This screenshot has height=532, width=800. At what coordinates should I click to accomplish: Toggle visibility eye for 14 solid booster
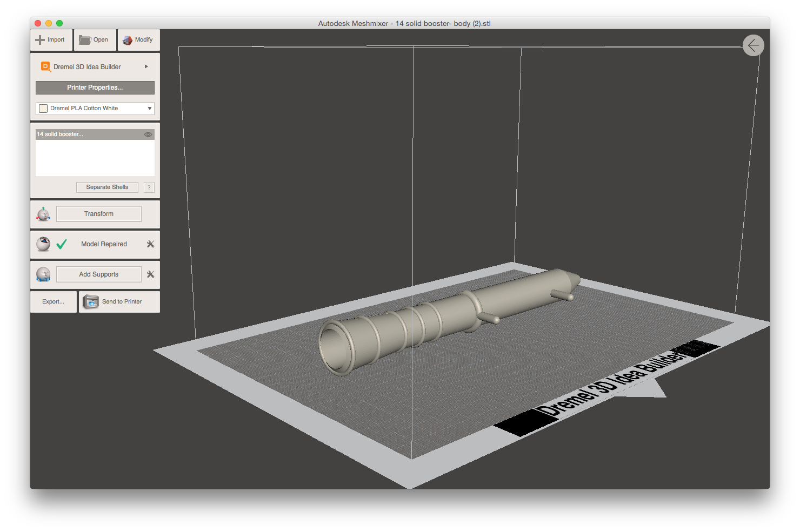(148, 134)
